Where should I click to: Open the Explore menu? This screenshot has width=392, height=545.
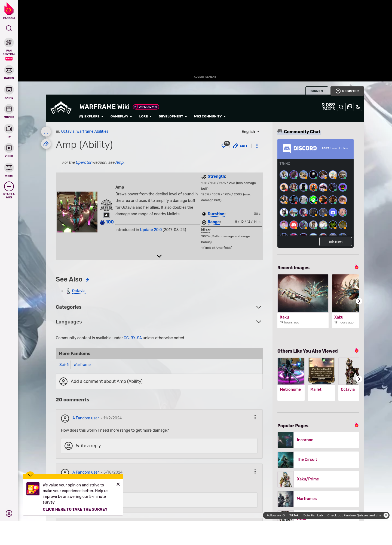pos(91,116)
